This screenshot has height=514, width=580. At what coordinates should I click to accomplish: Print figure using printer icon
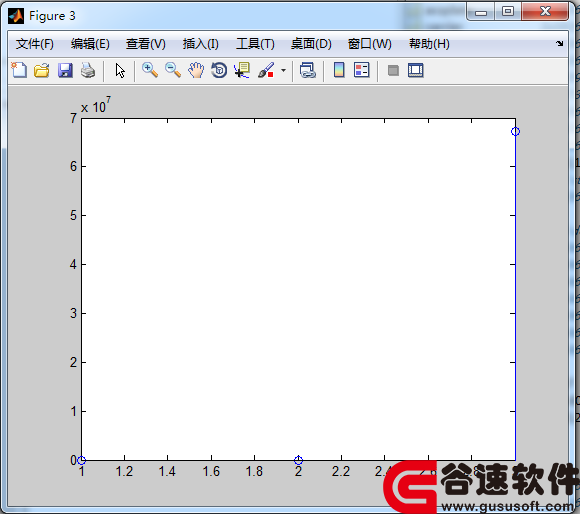88,70
